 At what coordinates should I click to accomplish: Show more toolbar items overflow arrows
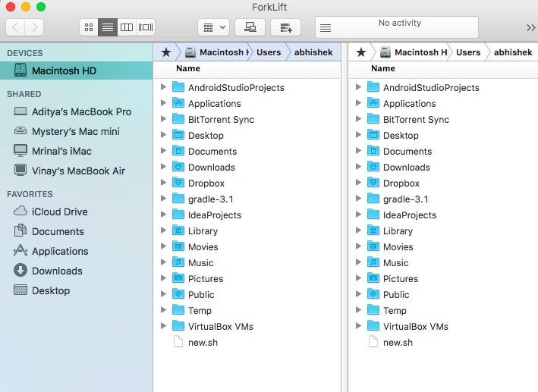point(531,27)
